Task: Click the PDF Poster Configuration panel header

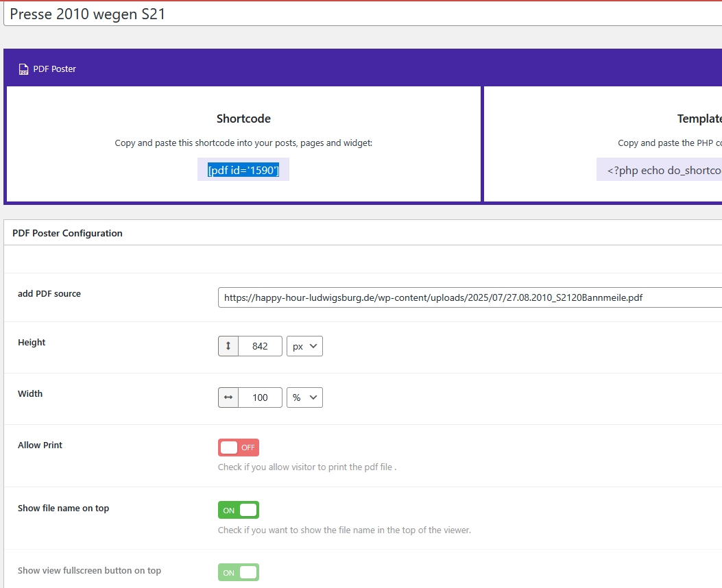Action: tap(363, 233)
